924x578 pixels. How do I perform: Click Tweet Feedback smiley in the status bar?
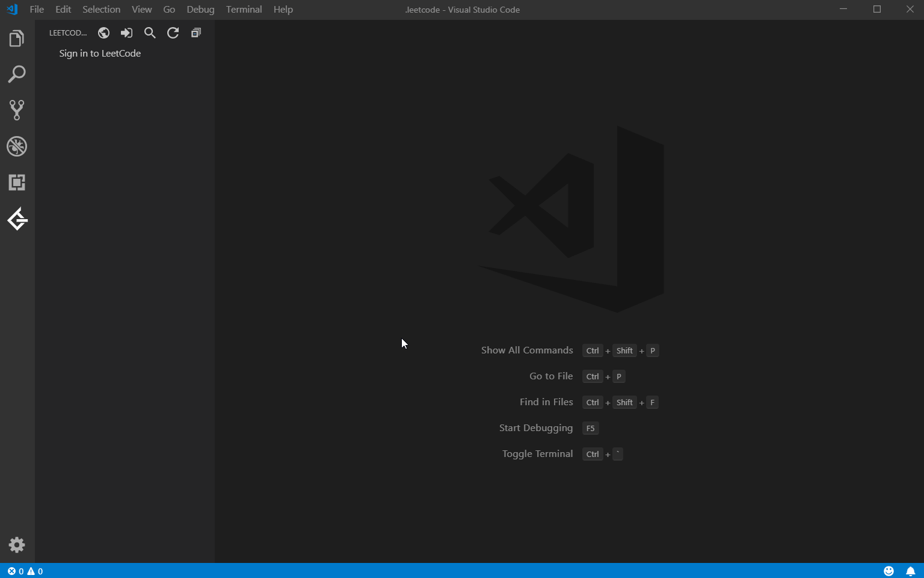click(889, 571)
